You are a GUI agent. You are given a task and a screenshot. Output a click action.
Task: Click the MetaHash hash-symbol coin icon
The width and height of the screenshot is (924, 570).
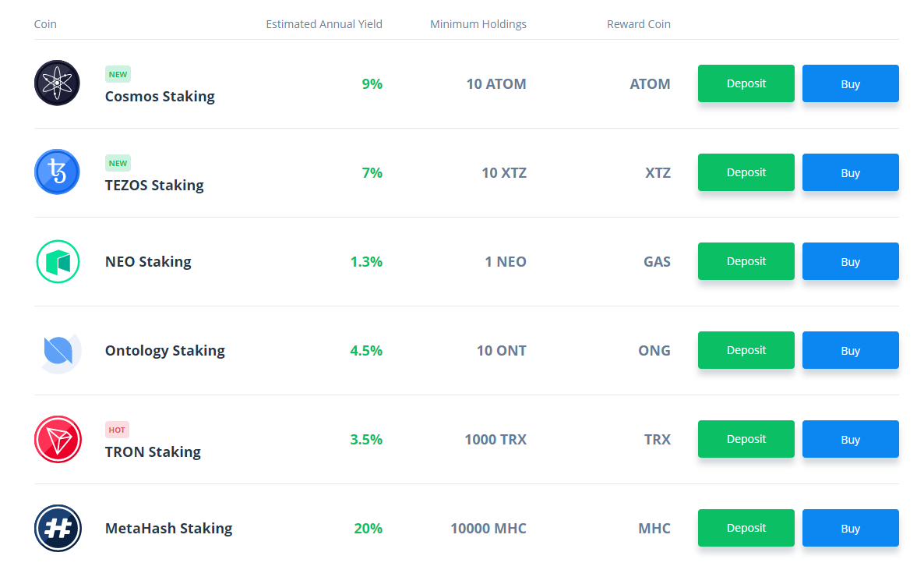[58, 528]
